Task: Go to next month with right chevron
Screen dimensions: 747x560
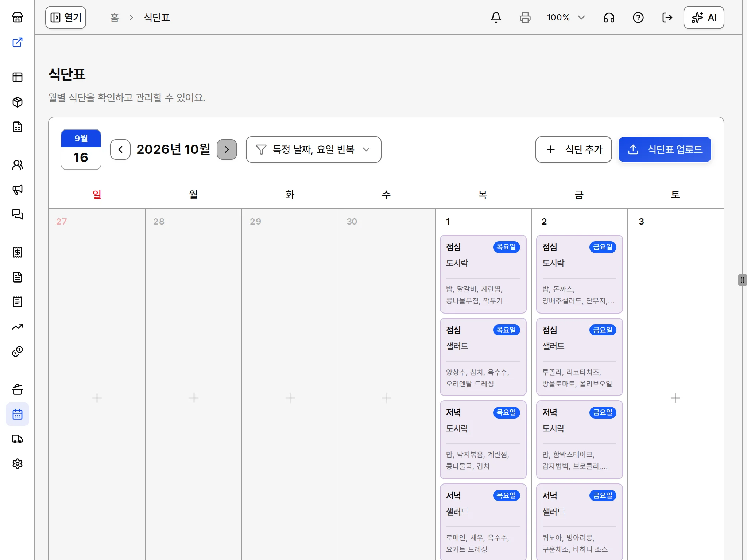Action: pos(227,149)
